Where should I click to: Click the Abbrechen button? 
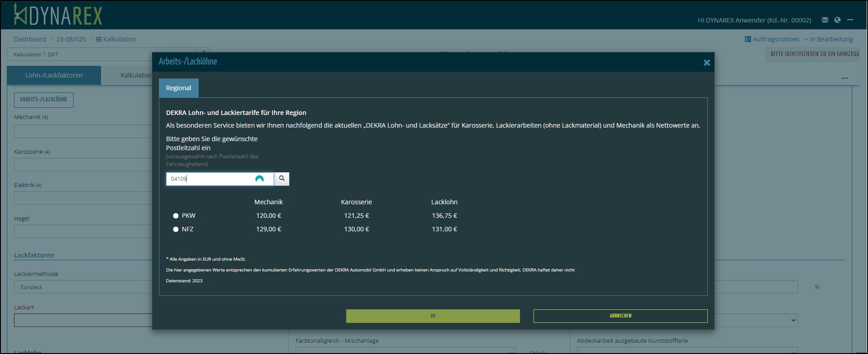coord(620,316)
